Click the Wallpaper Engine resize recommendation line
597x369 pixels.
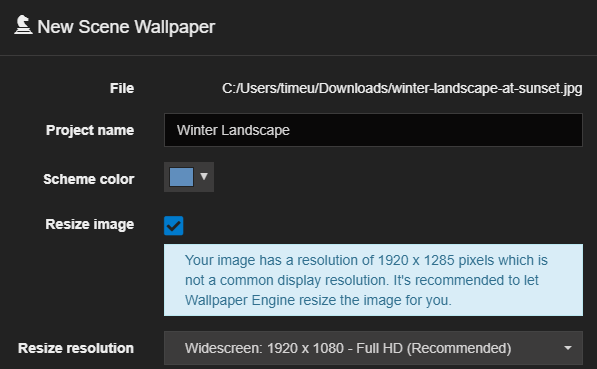[318, 300]
